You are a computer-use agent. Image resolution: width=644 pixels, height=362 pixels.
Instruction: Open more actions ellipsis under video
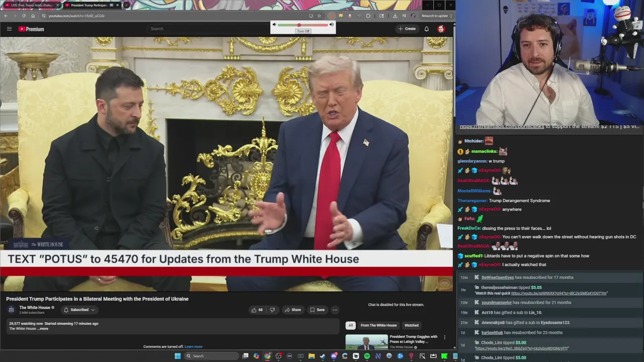pyautogui.click(x=335, y=310)
